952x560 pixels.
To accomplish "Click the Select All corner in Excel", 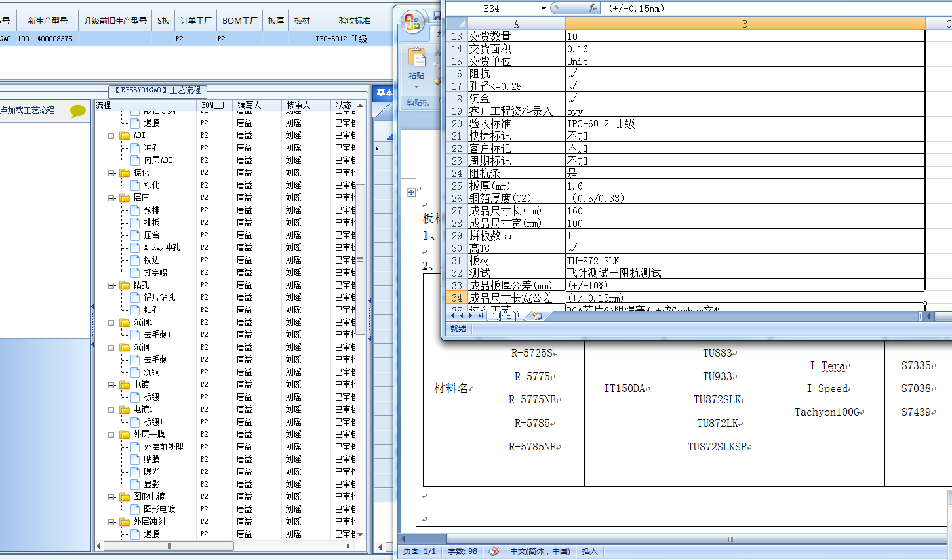I will [x=456, y=24].
